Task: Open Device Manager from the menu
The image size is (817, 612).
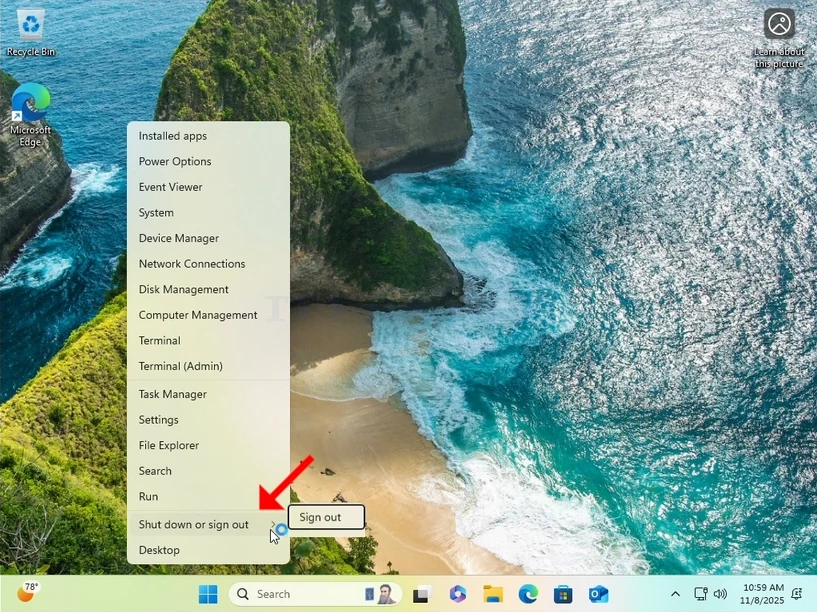Action: [x=208, y=238]
